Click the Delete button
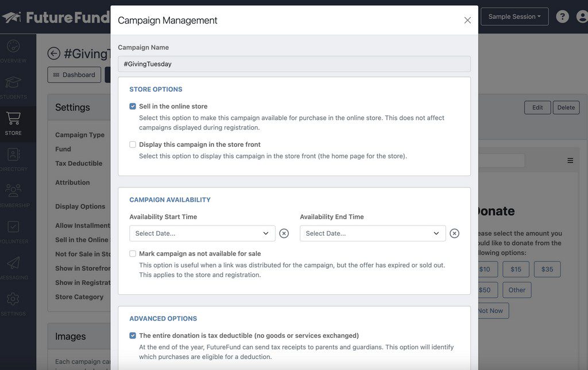 tap(566, 107)
